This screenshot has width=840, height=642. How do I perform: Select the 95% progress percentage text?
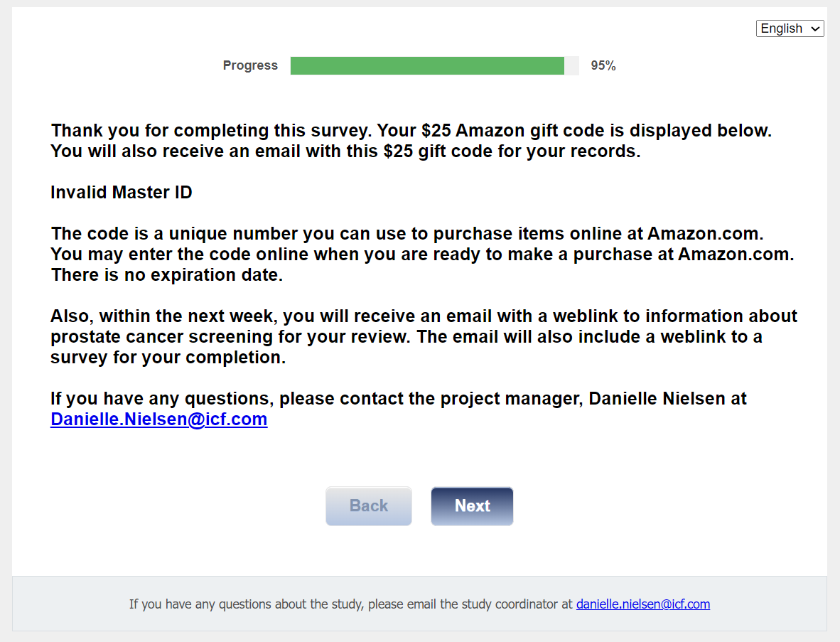[x=603, y=66]
